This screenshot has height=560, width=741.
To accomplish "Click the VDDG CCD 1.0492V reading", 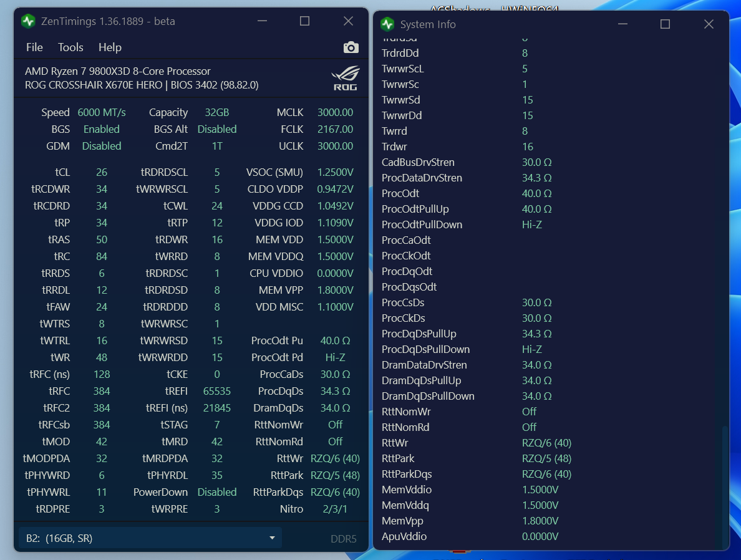I will click(335, 206).
